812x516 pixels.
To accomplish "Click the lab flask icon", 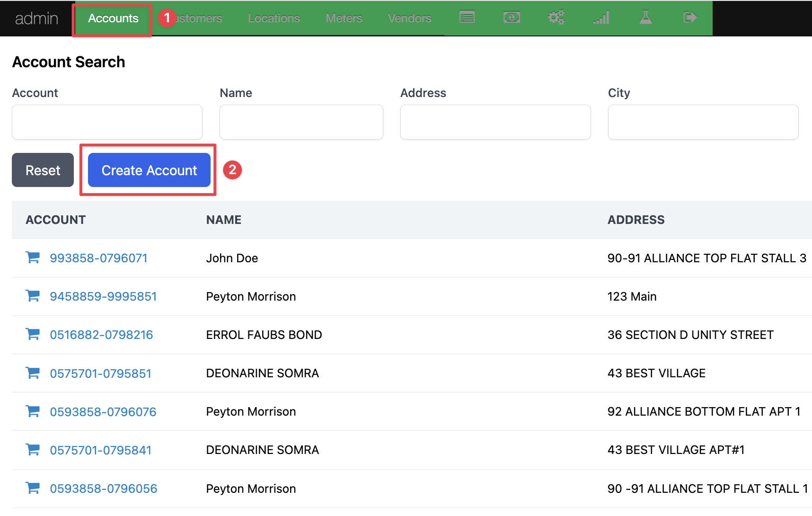I will [x=645, y=18].
